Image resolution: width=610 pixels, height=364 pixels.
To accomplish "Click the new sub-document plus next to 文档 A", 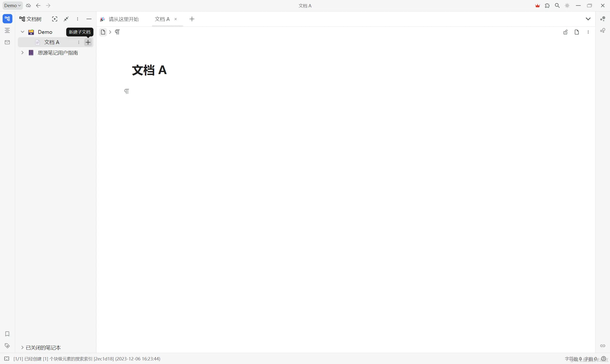I will point(88,42).
